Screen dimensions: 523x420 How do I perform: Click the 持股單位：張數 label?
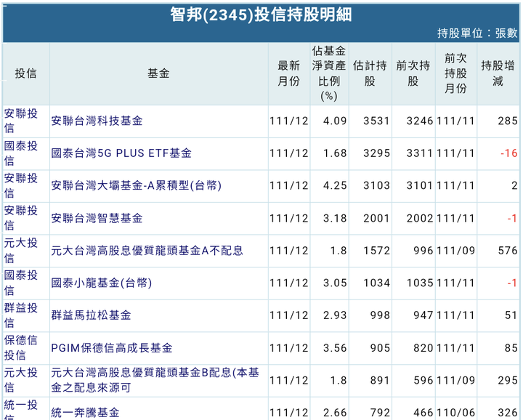tap(477, 33)
